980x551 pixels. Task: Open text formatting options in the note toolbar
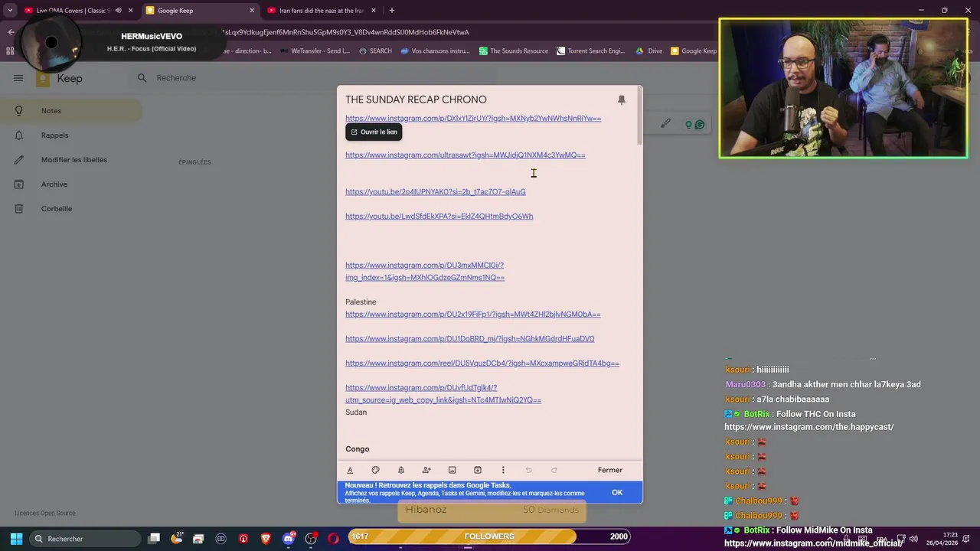(350, 470)
